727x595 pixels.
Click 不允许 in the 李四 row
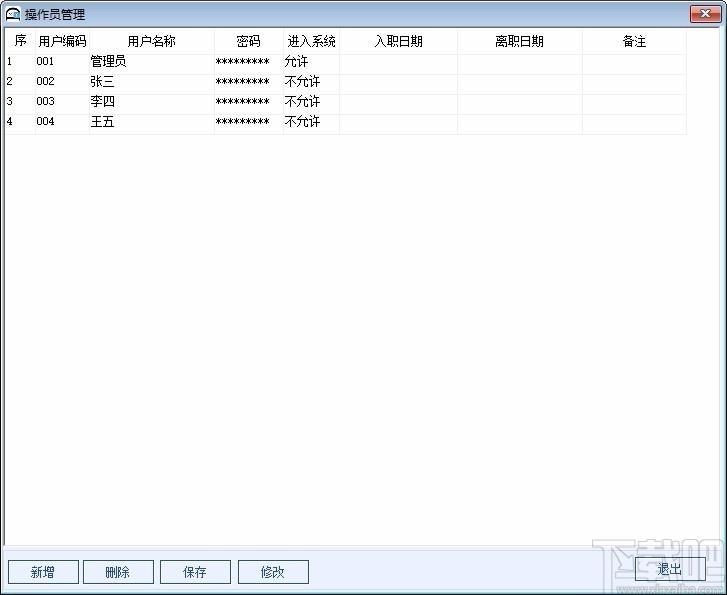point(302,102)
